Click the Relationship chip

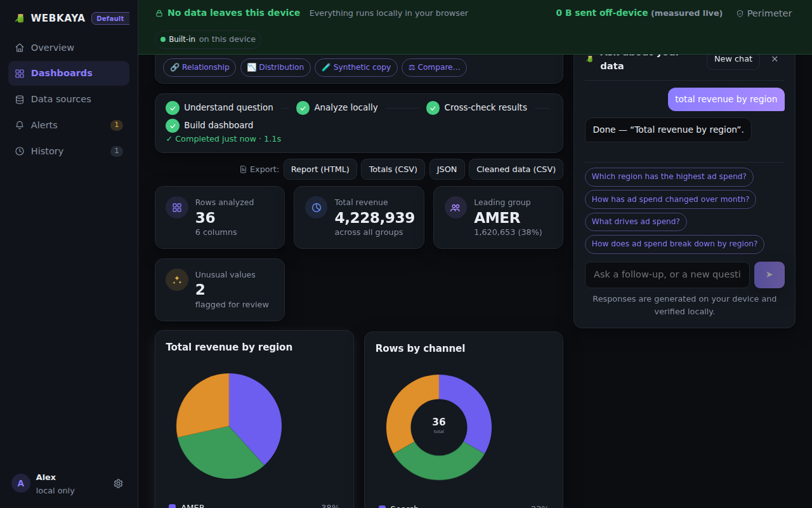click(x=199, y=67)
